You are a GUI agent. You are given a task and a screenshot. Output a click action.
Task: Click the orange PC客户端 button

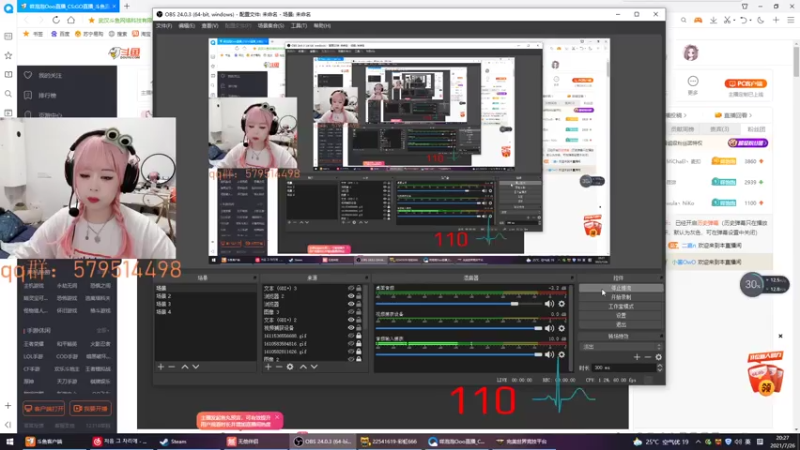[x=745, y=84]
